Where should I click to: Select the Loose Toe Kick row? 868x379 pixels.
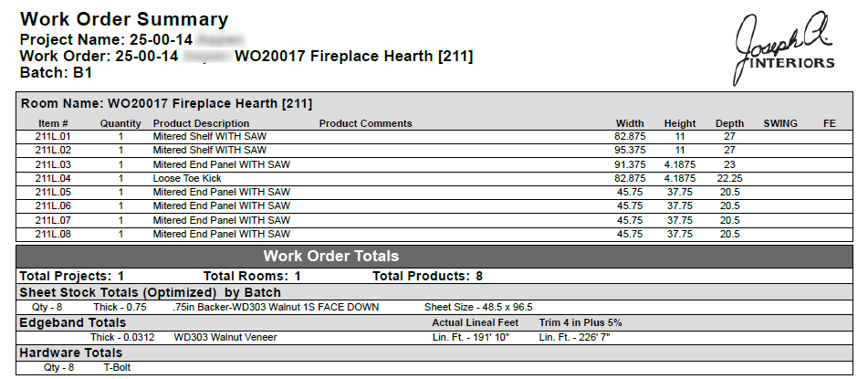[x=434, y=178]
